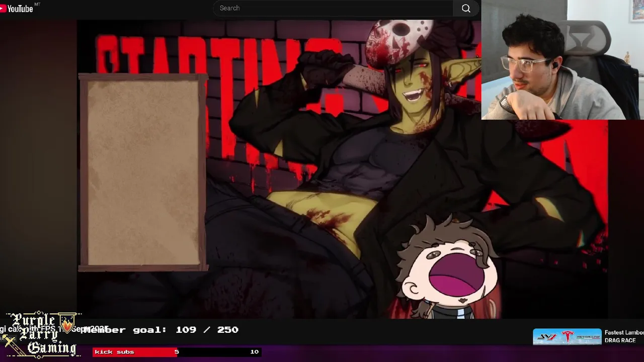Click the YouTube logo
This screenshot has width=644, height=362.
pyautogui.click(x=17, y=9)
